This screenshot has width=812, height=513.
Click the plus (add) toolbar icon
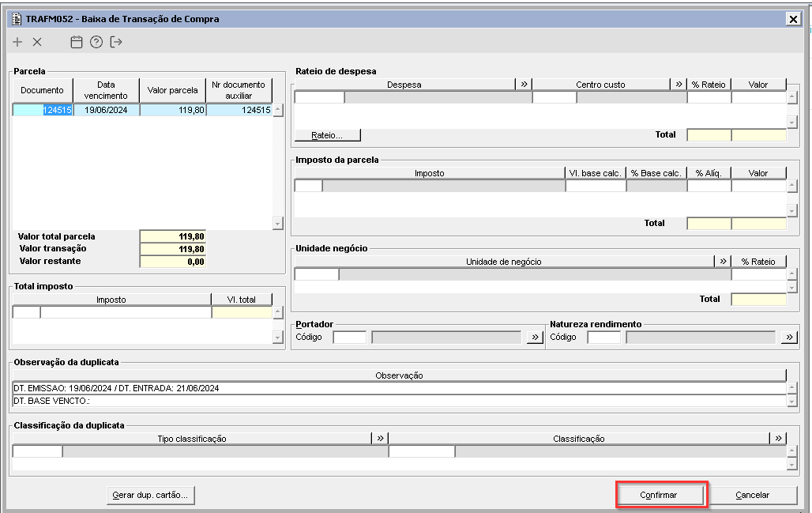(17, 42)
